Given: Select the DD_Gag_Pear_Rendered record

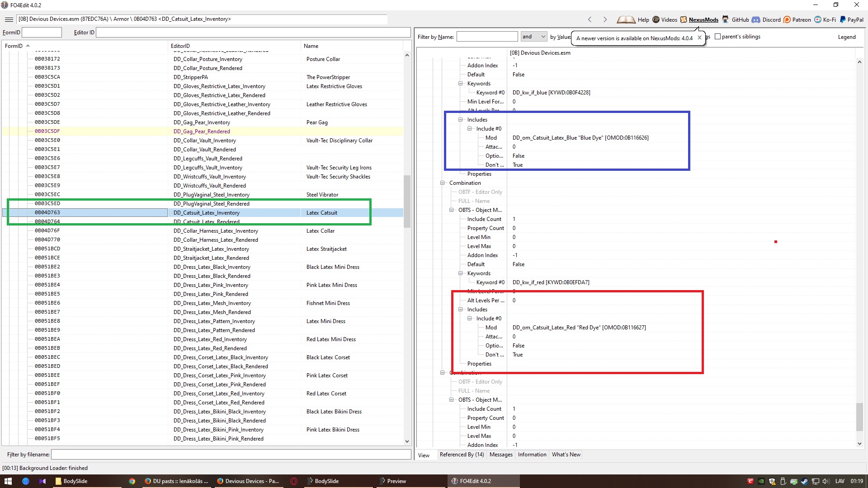Looking at the screenshot, I should click(x=203, y=131).
